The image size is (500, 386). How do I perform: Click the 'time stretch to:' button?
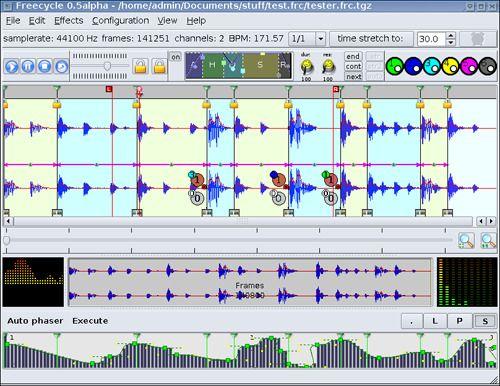(371, 39)
